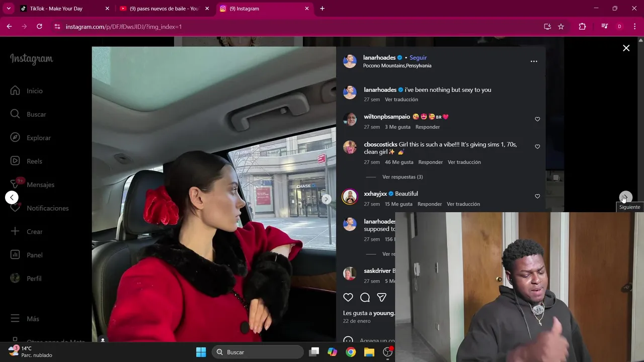
Task: Open Chrome three-dot menu
Action: pyautogui.click(x=634, y=27)
